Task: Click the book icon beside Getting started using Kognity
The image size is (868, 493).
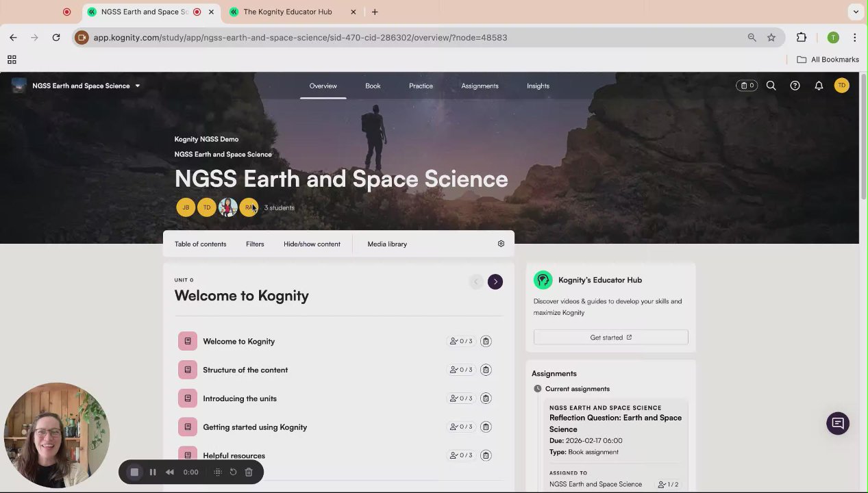Action: coord(188,427)
